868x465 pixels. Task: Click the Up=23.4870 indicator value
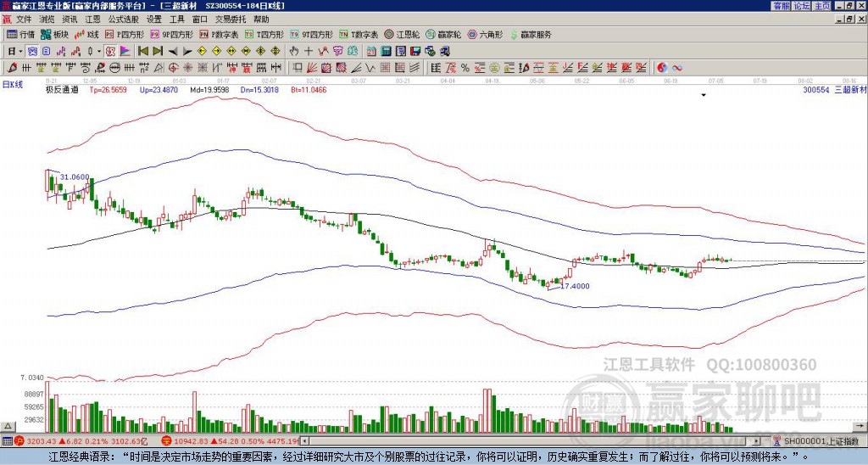pos(159,90)
